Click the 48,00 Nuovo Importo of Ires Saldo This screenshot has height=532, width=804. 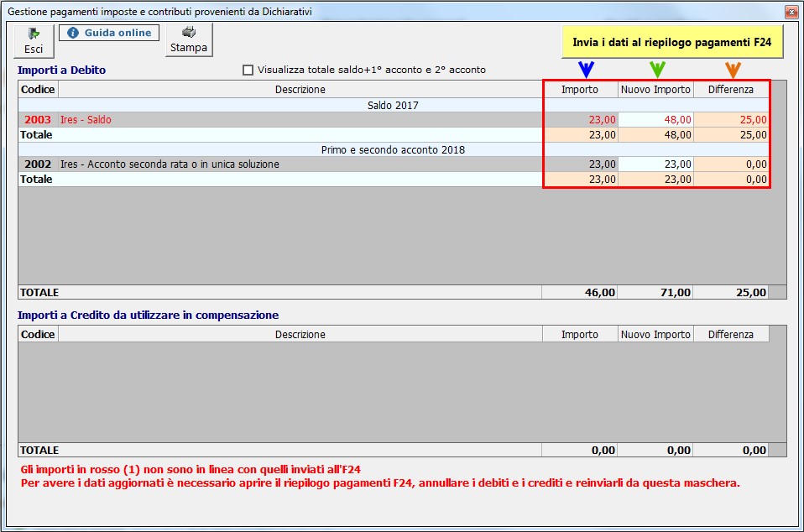655,119
